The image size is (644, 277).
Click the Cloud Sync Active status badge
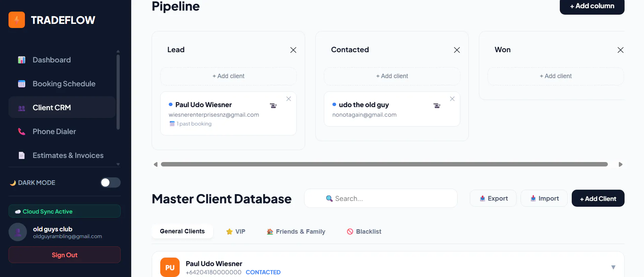click(x=64, y=211)
